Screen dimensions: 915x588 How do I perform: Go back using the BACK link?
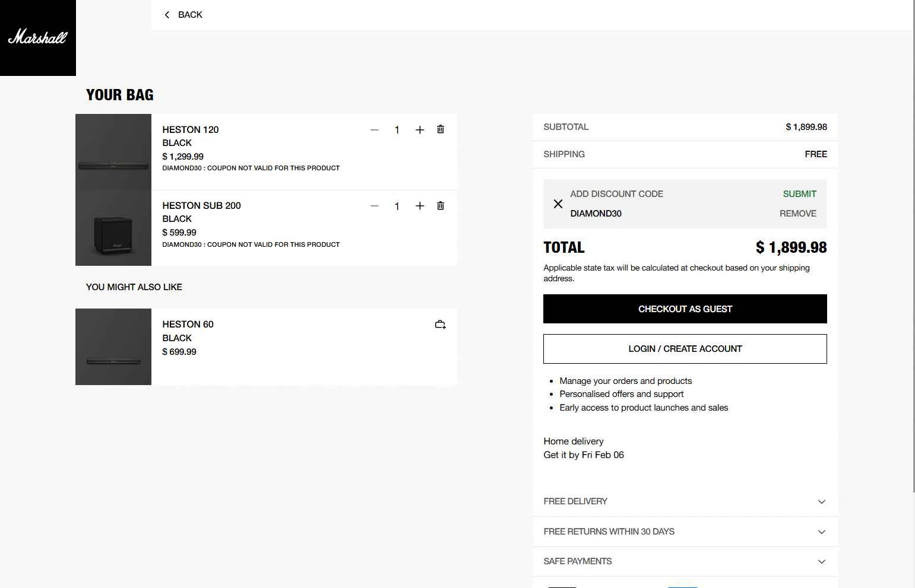183,15
